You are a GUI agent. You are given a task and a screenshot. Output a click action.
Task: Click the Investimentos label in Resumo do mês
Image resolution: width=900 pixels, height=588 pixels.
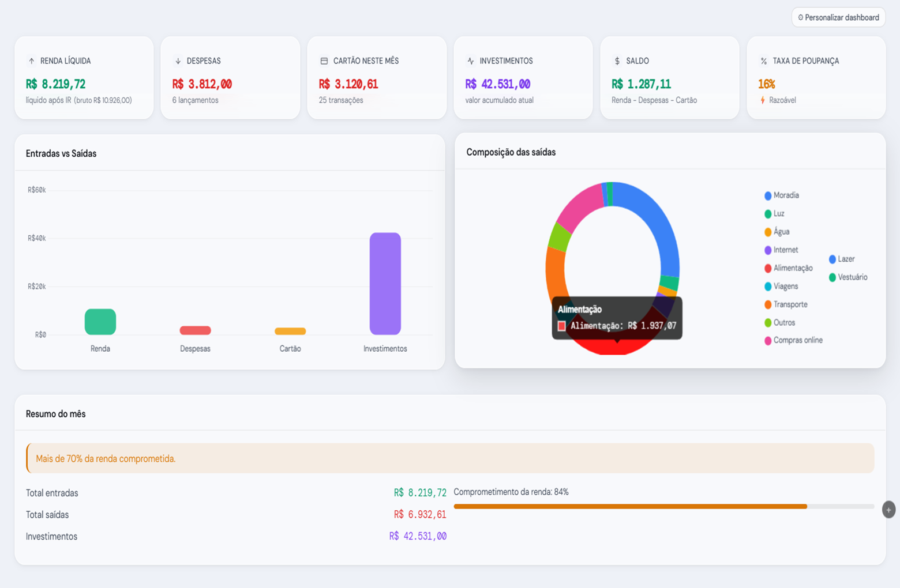tap(51, 537)
